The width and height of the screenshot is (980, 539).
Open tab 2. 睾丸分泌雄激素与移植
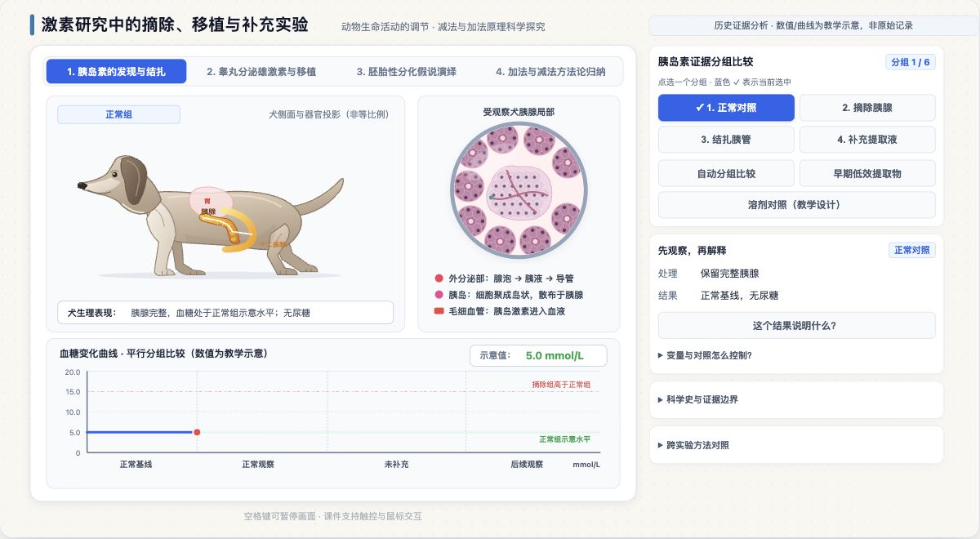coord(261,72)
